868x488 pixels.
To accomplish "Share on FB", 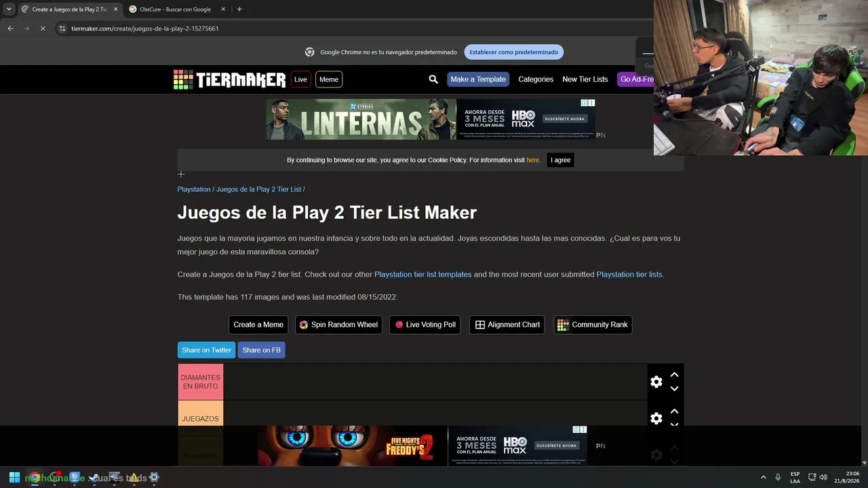I will [261, 350].
